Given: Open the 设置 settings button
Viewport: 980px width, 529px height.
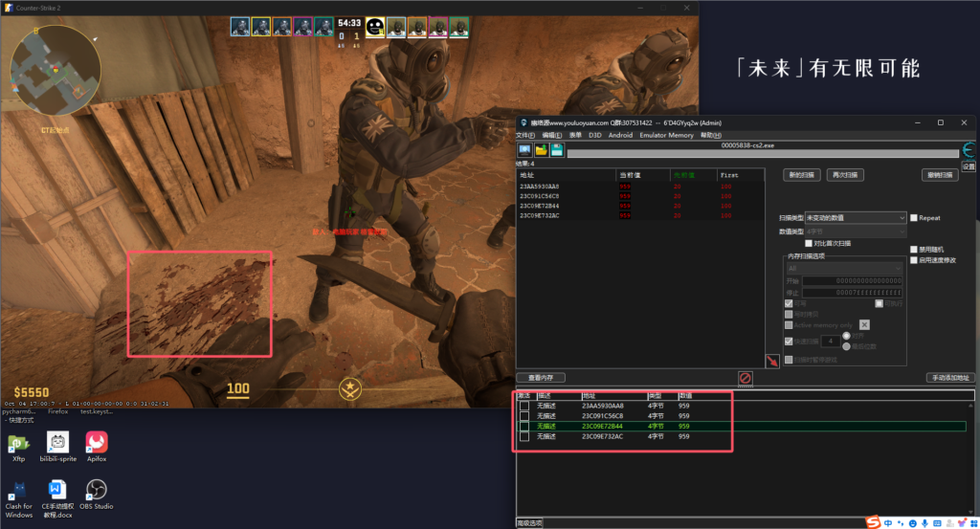Looking at the screenshot, I should 969,166.
